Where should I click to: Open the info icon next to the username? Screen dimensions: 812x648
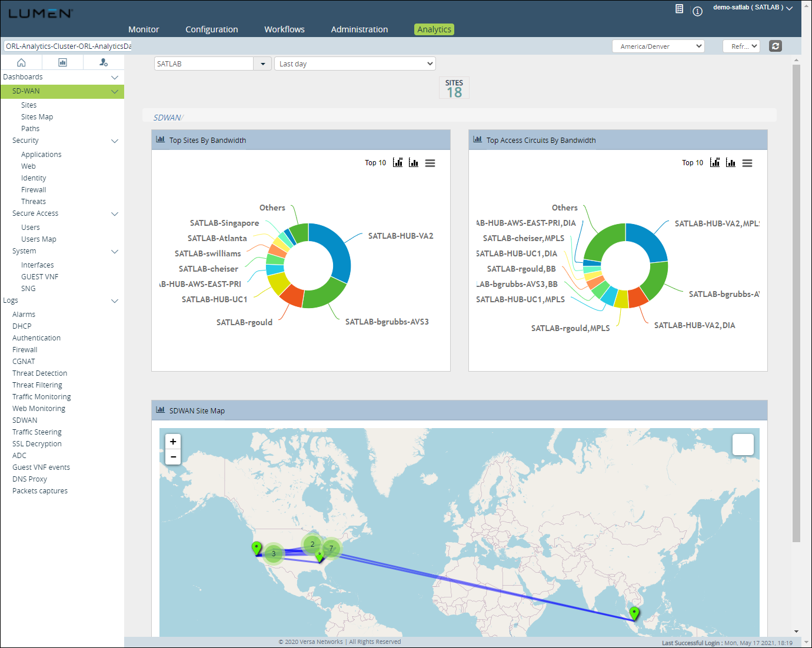click(x=697, y=11)
